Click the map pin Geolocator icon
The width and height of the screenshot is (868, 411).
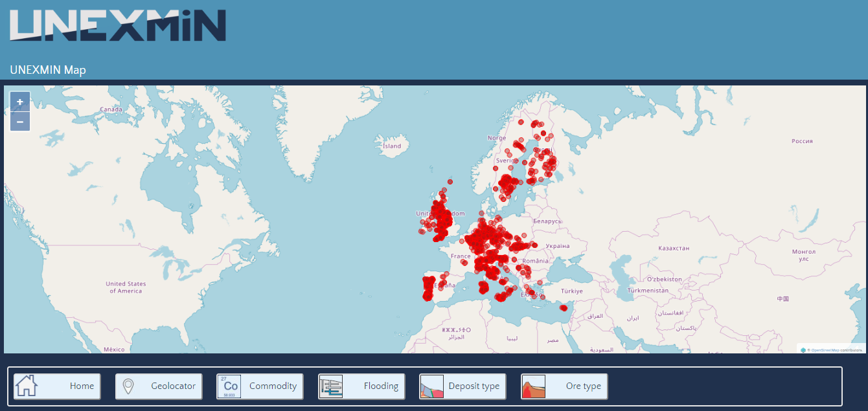(128, 386)
